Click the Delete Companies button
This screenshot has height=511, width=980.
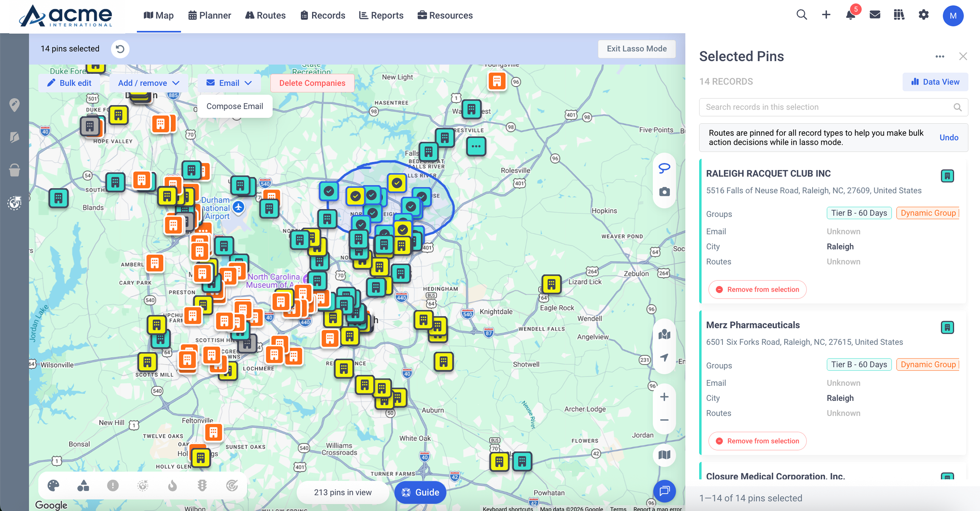point(312,83)
